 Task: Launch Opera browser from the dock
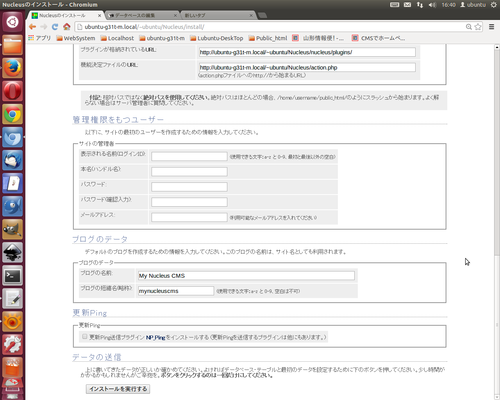[x=13, y=91]
